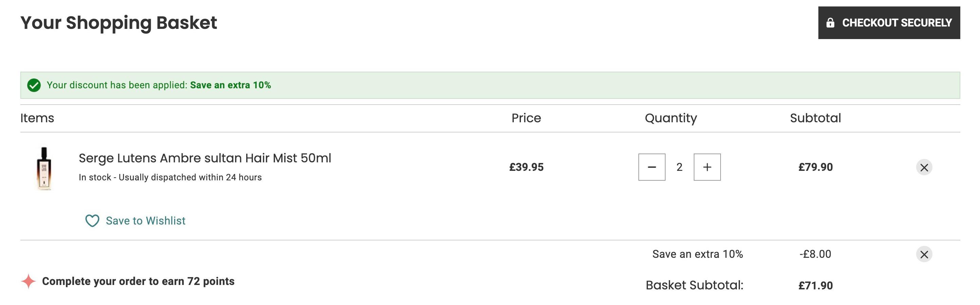Click the Checkout Securely button
Screen dimensions: 980x305
coord(889,23)
